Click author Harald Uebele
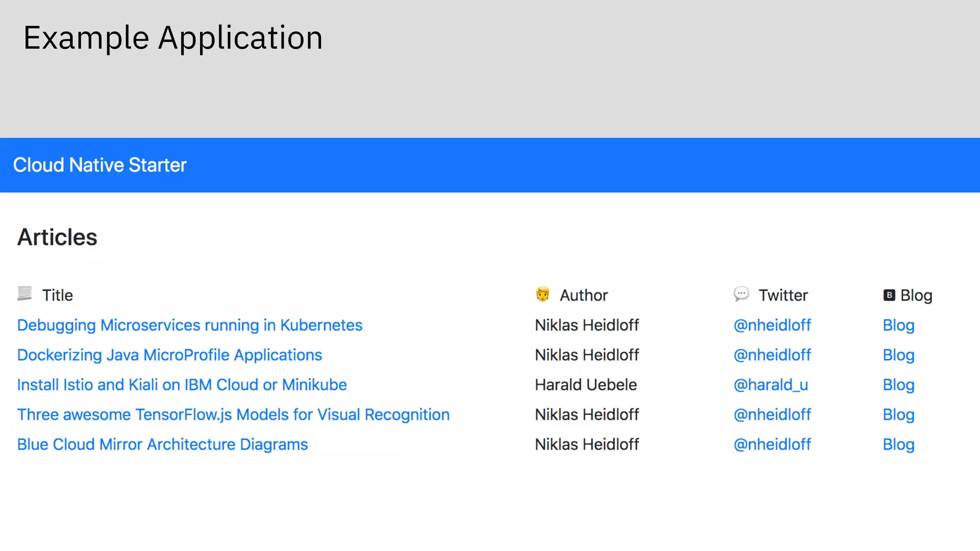 586,385
